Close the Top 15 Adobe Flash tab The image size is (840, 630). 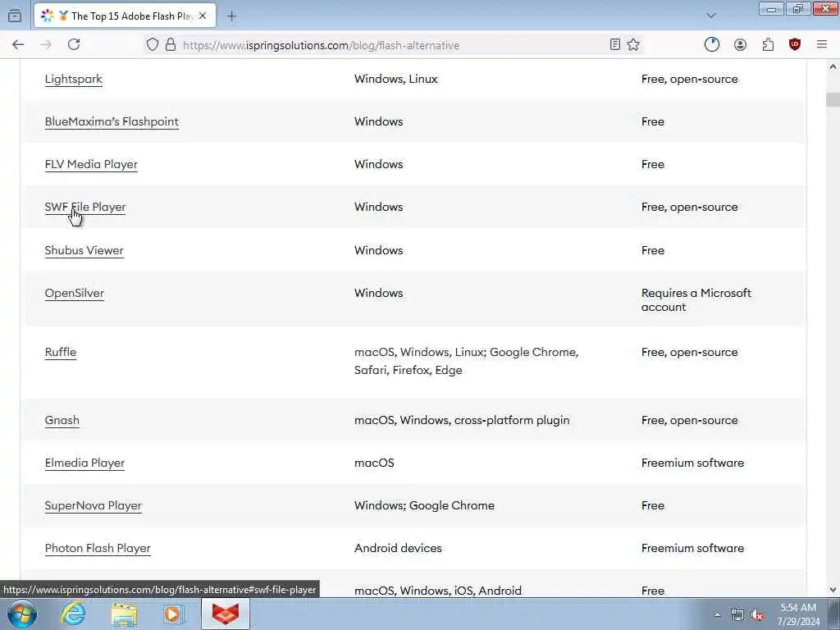click(203, 16)
